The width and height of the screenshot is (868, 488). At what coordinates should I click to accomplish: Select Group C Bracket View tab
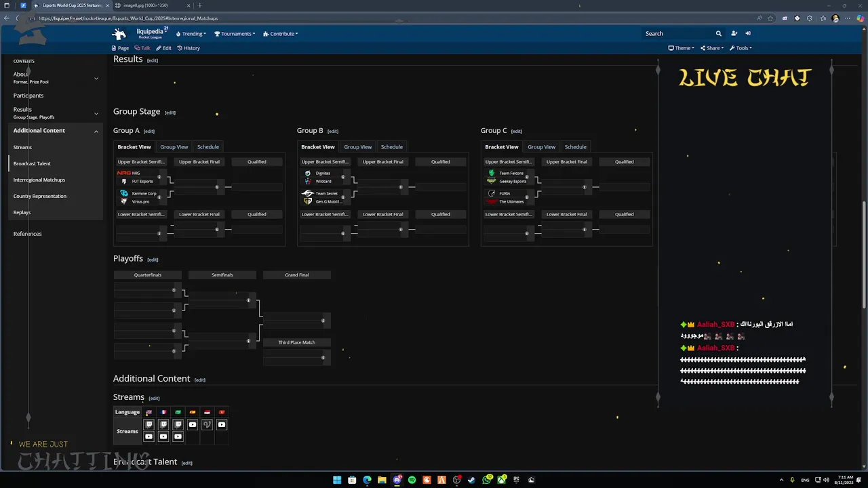tap(502, 147)
